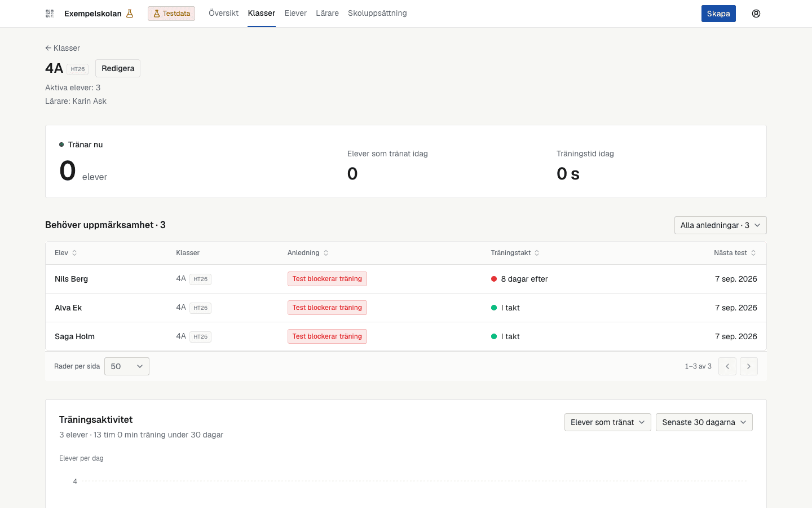
Task: Click I takt status in Alva Ek row
Action: [505, 308]
